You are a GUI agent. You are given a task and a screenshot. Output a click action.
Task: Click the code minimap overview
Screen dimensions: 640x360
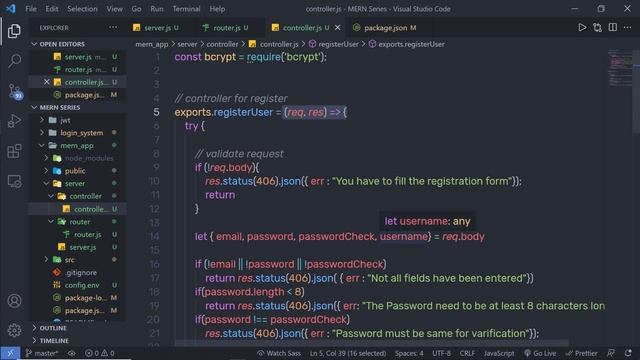620,67
